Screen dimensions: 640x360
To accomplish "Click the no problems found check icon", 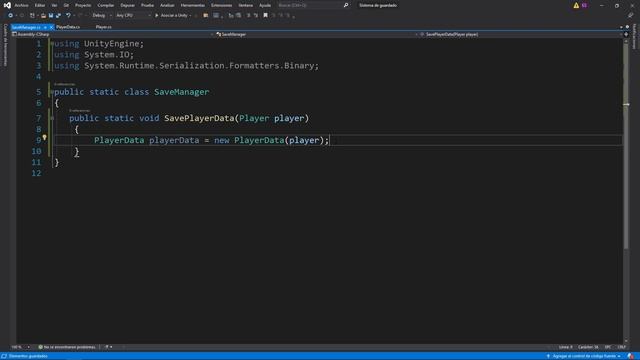I will tap(40, 347).
